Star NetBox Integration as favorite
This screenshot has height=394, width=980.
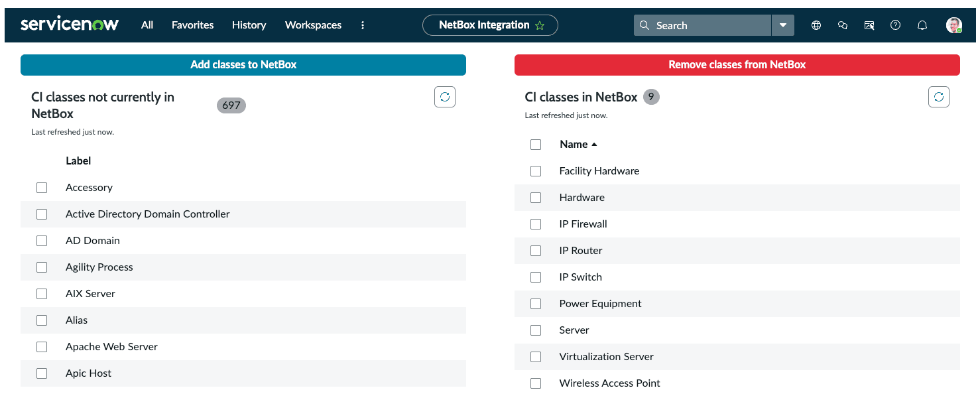click(x=540, y=25)
